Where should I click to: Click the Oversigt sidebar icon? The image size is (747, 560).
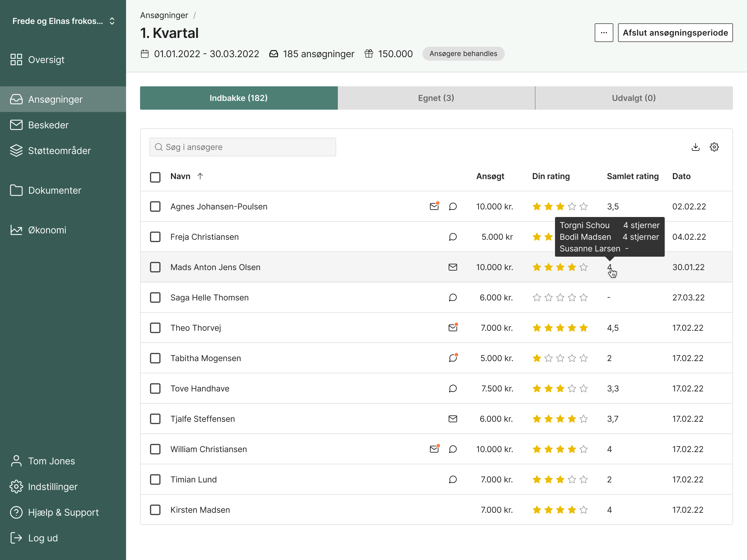[x=16, y=60]
